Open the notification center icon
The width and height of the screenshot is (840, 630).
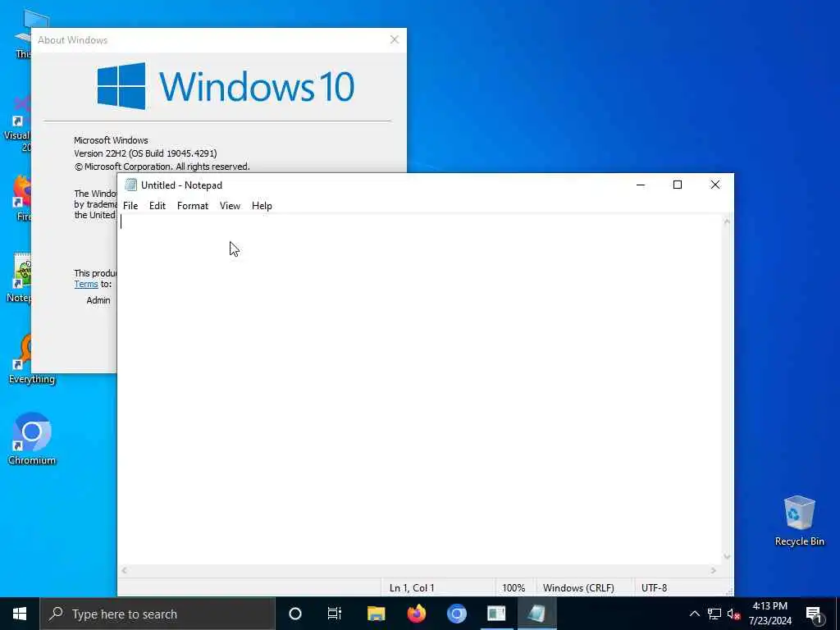(815, 614)
